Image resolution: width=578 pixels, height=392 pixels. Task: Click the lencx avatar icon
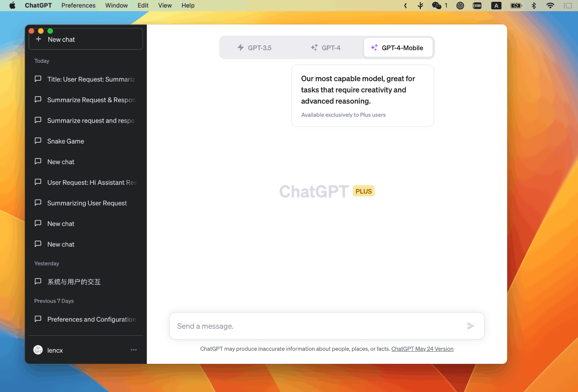click(x=38, y=350)
